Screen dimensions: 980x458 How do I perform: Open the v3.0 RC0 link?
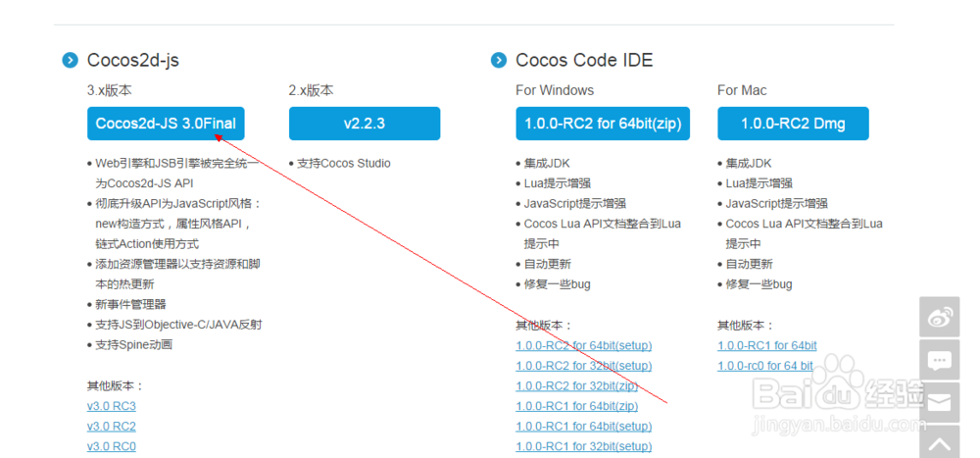click(x=112, y=446)
